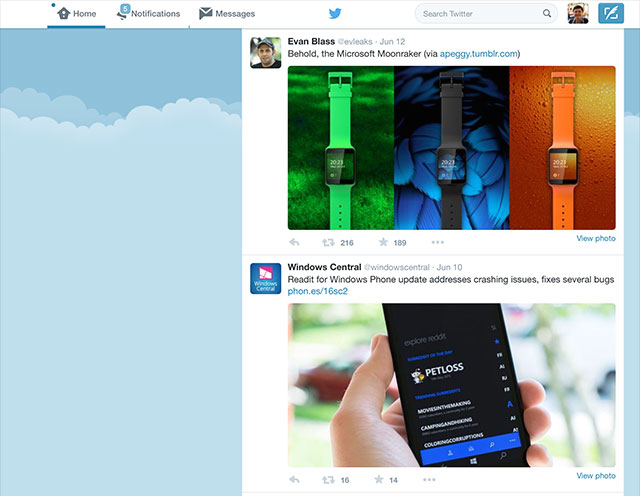
Task: Retweet Evan Blass's tweet
Action: (328, 242)
